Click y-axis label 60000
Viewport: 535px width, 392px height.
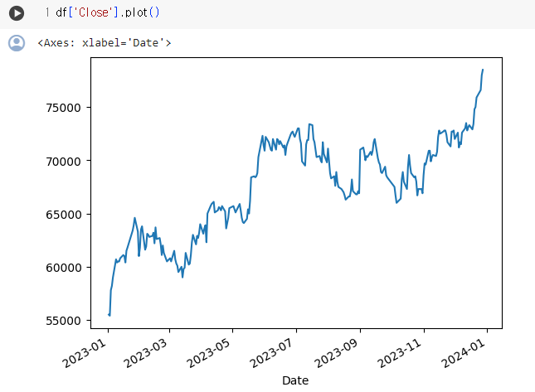(64, 268)
